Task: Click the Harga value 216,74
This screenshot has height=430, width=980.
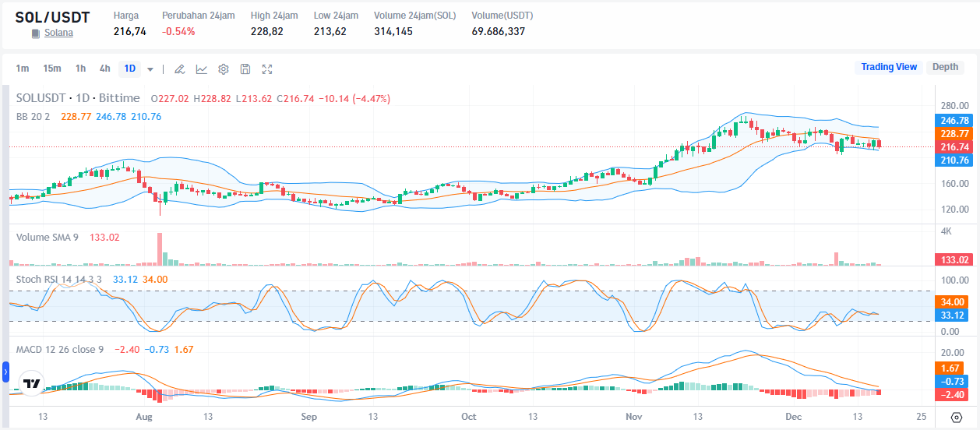Action: coord(130,32)
